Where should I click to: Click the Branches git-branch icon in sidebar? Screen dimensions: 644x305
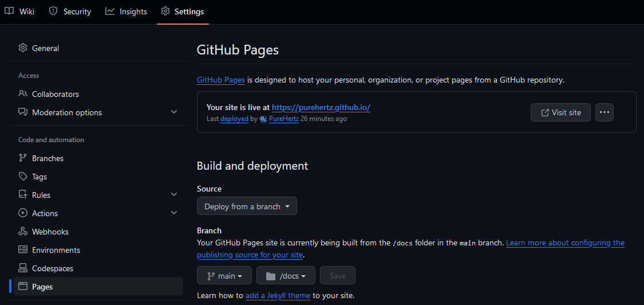coord(23,158)
